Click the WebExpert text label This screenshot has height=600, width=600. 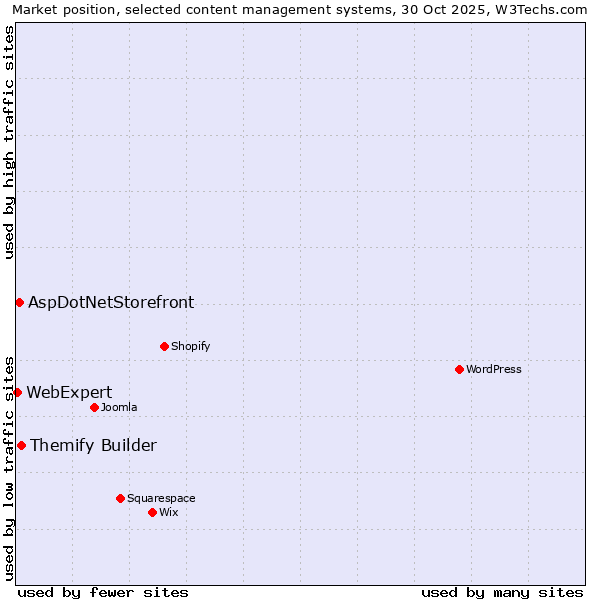pyautogui.click(x=69, y=392)
